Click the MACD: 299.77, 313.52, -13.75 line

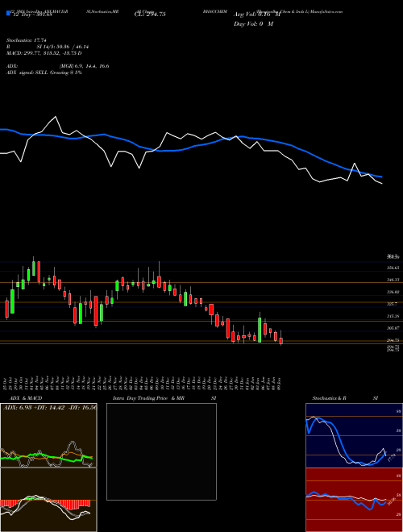pyautogui.click(x=44, y=53)
